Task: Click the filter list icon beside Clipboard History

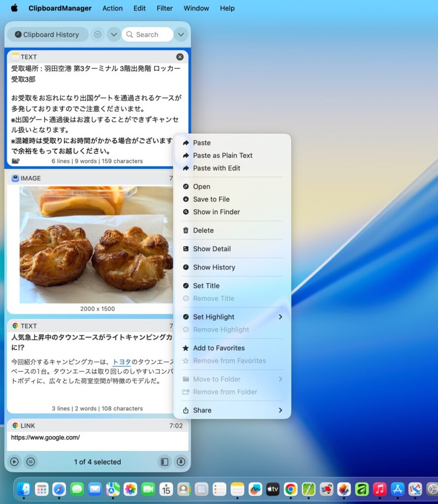Action: [98, 34]
